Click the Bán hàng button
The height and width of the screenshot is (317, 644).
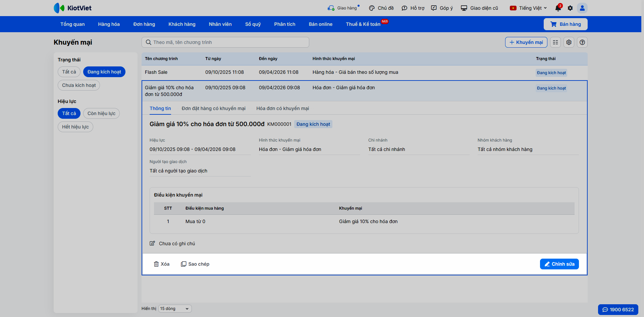pos(566,24)
